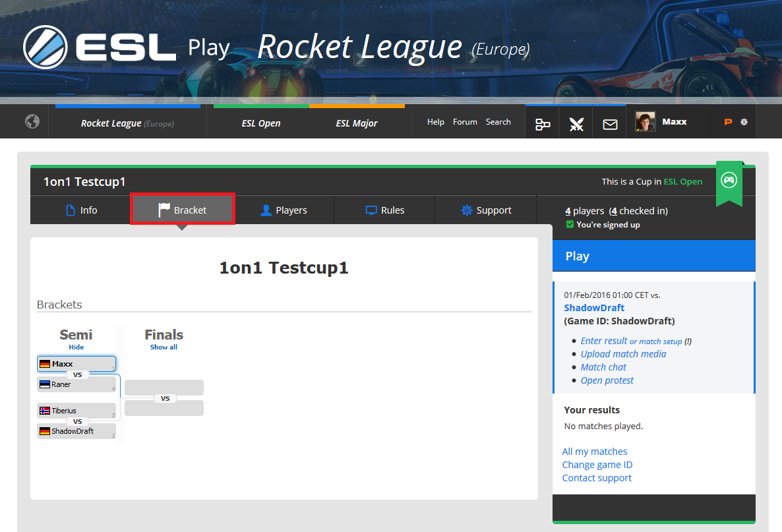This screenshot has width=782, height=532.
Task: Open opponent ShadowDraft profile link in Play panel
Action: click(x=594, y=308)
